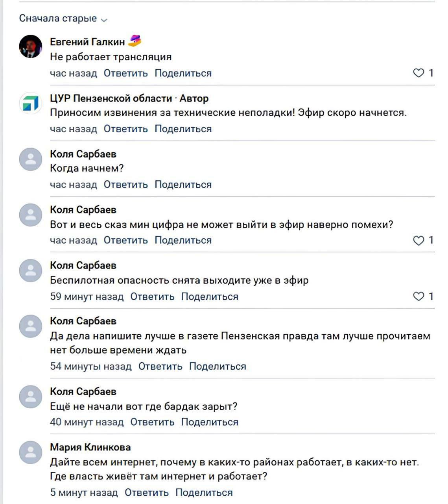Open ЦУР Пензенской области author profile name

[x=111, y=98]
